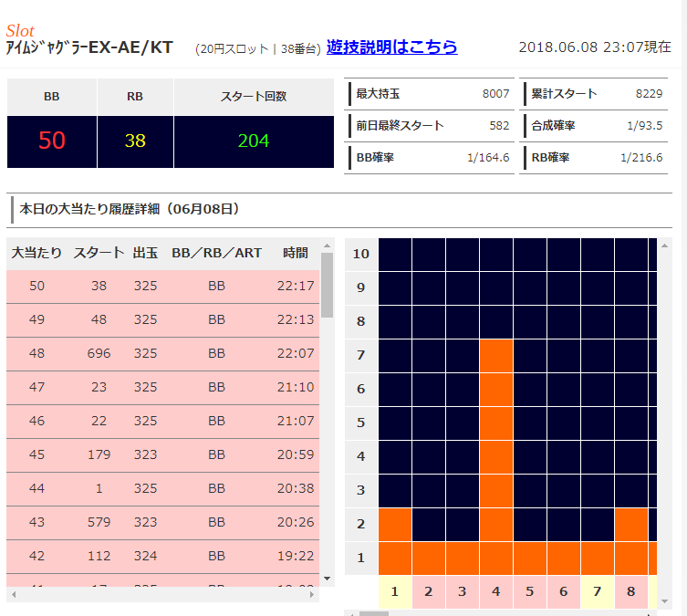Click the history table's left scroll arrow
The width and height of the screenshot is (687, 616).
14,594
